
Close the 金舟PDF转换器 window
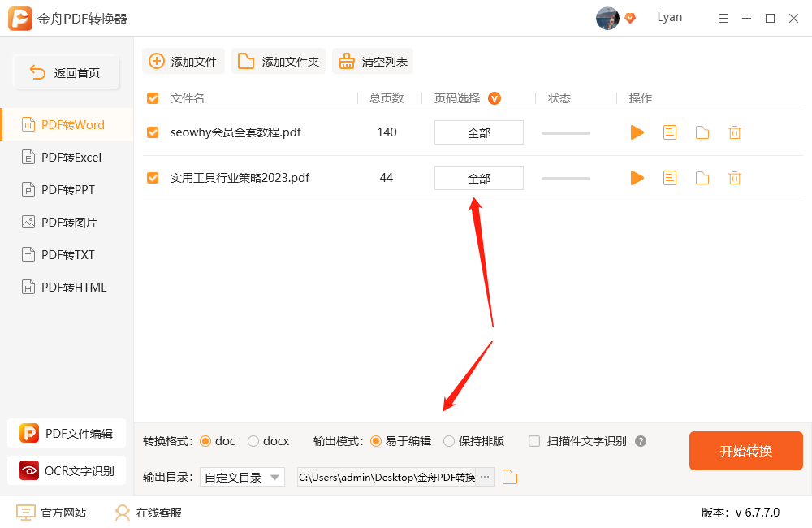click(793, 19)
